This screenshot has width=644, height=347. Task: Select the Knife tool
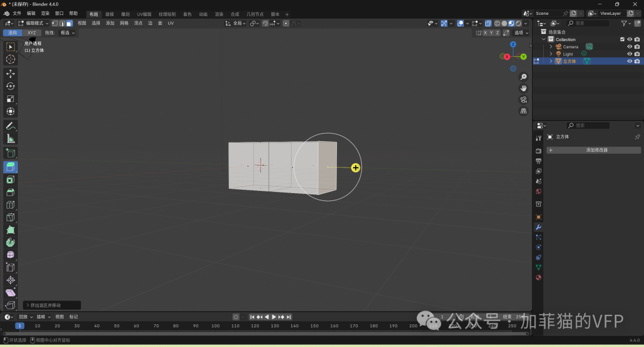10,217
